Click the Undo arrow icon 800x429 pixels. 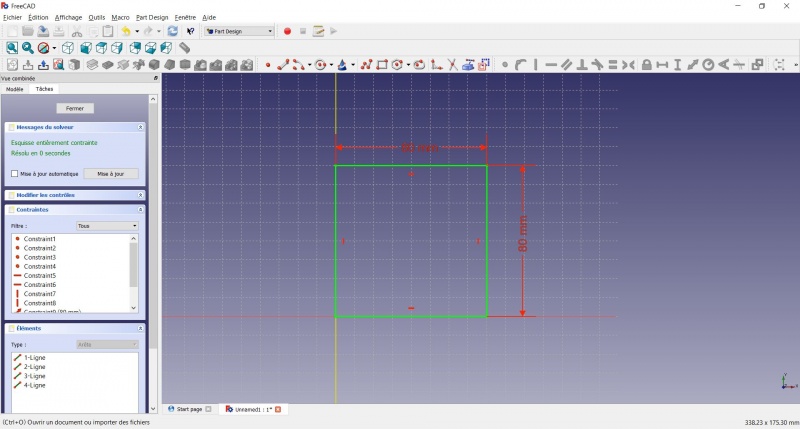(x=126, y=31)
